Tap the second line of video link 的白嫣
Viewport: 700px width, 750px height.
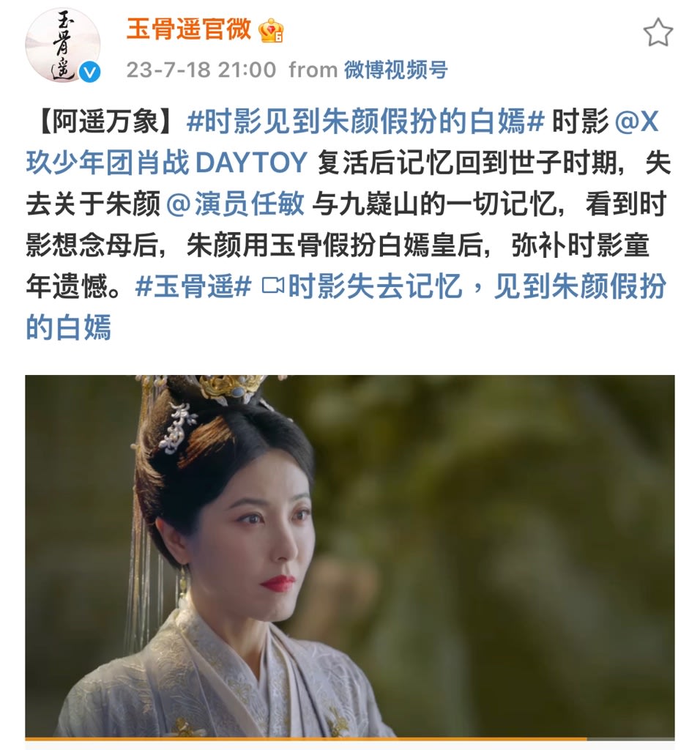tap(68, 327)
